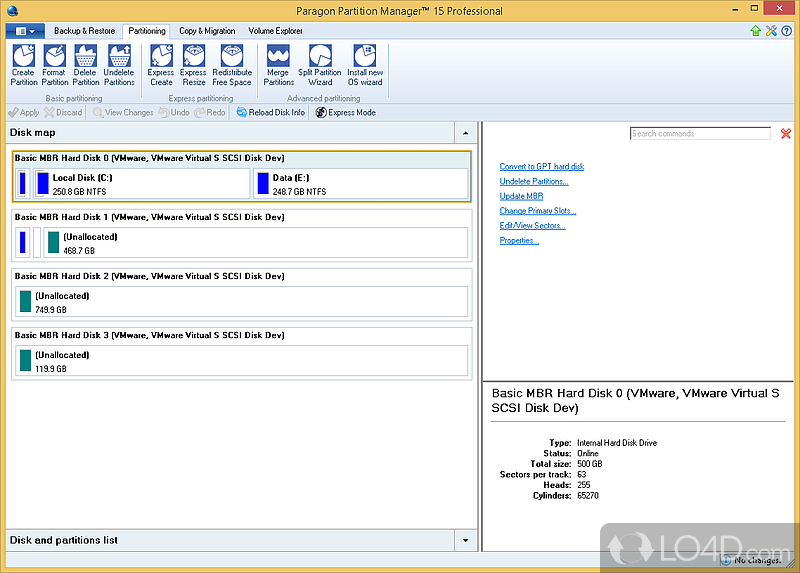800x573 pixels.
Task: Undo the last operation
Action: tap(174, 112)
